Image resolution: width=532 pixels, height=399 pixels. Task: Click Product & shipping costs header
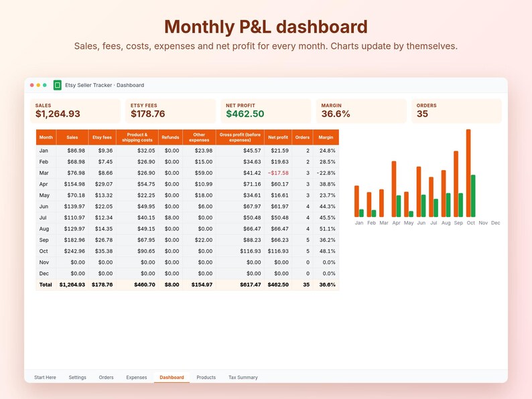coord(137,137)
